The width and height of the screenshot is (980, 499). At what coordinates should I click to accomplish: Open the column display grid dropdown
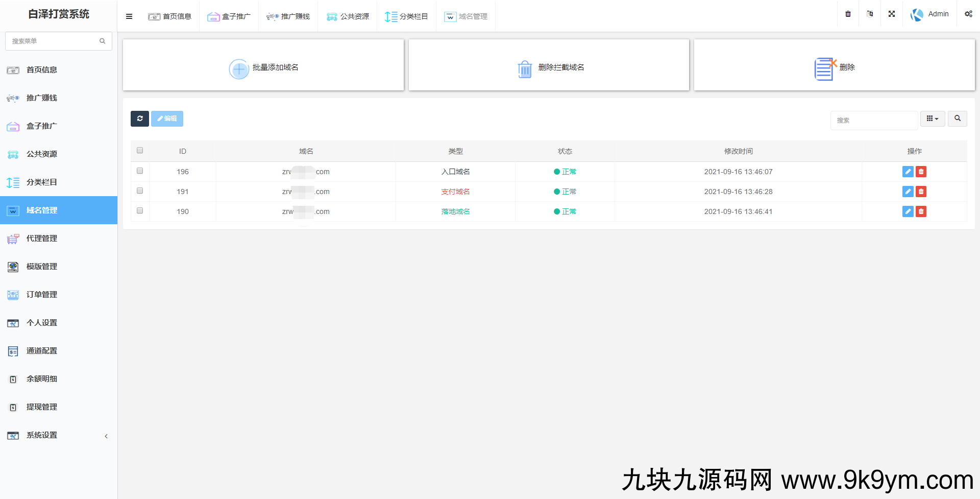pos(933,118)
